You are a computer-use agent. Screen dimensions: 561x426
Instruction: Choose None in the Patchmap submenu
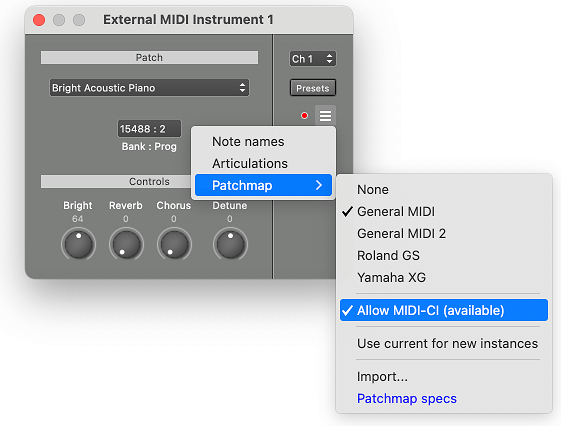[x=444, y=190]
